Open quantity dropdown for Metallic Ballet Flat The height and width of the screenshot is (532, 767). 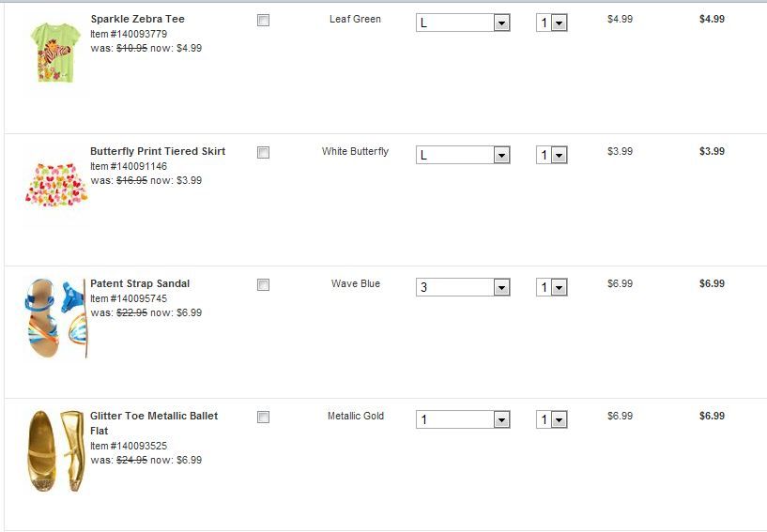coord(552,419)
